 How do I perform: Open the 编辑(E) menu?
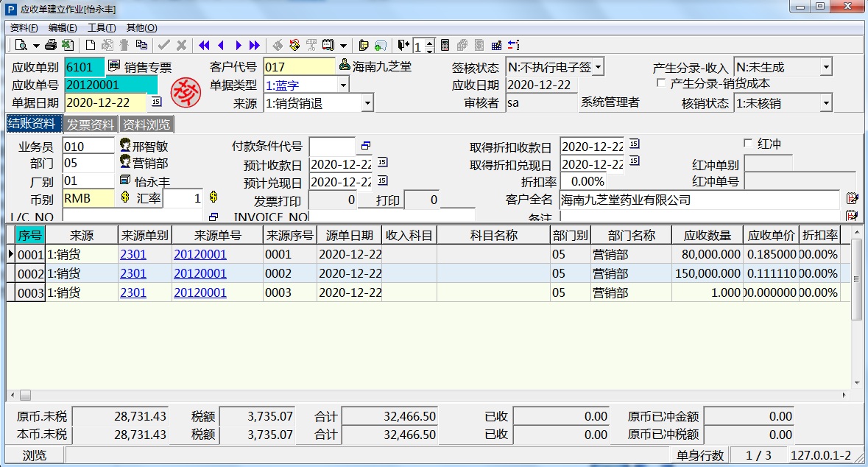tap(63, 28)
